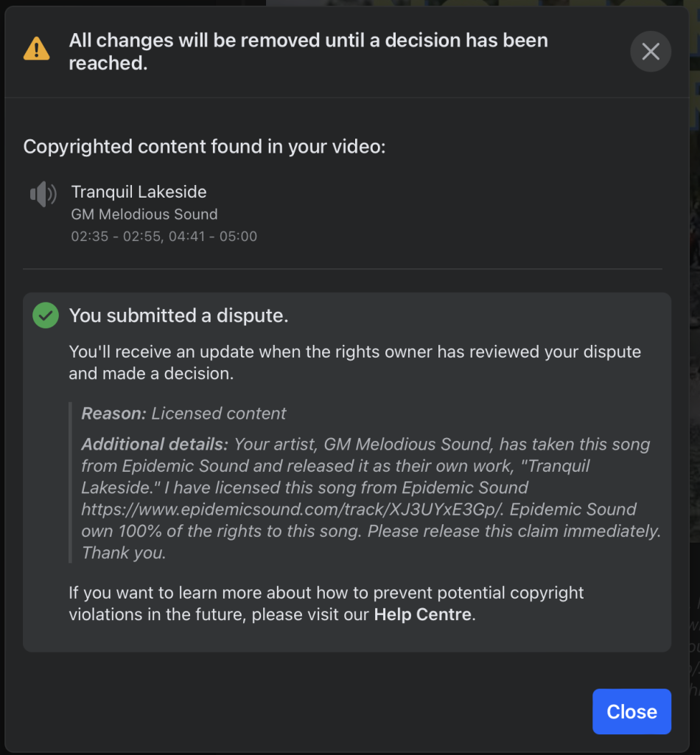Click the Please release this claim sentence
Viewport: 700px width, 755px height.
[514, 531]
